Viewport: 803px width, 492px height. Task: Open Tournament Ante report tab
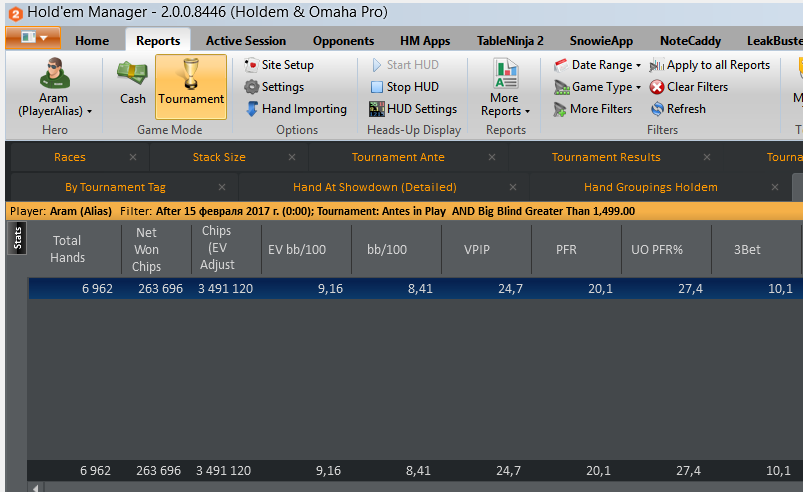(398, 157)
